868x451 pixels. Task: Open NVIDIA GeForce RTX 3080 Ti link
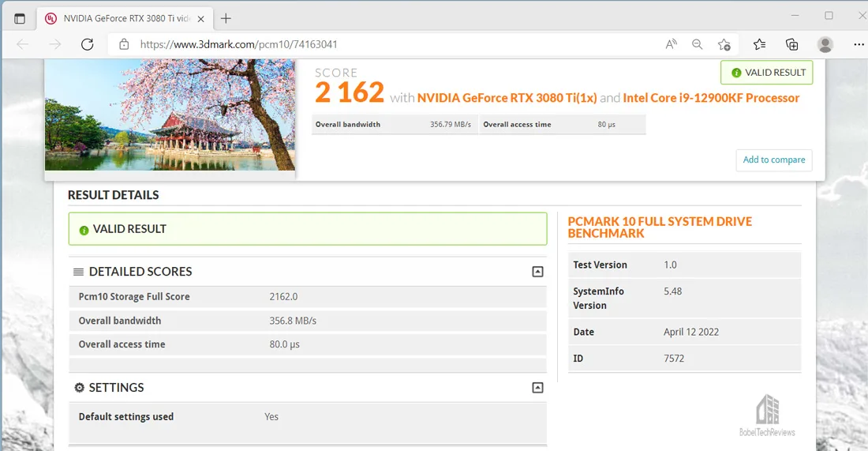(x=507, y=98)
